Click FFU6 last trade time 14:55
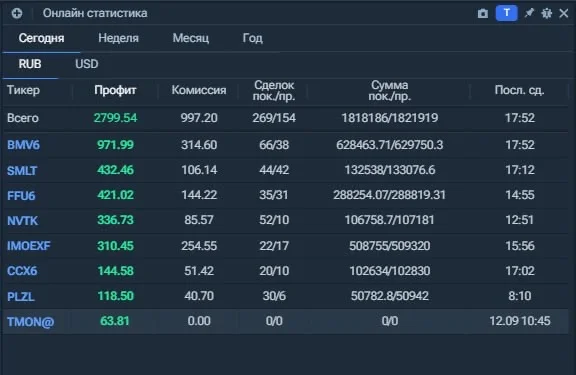576x375 pixels. 519,195
